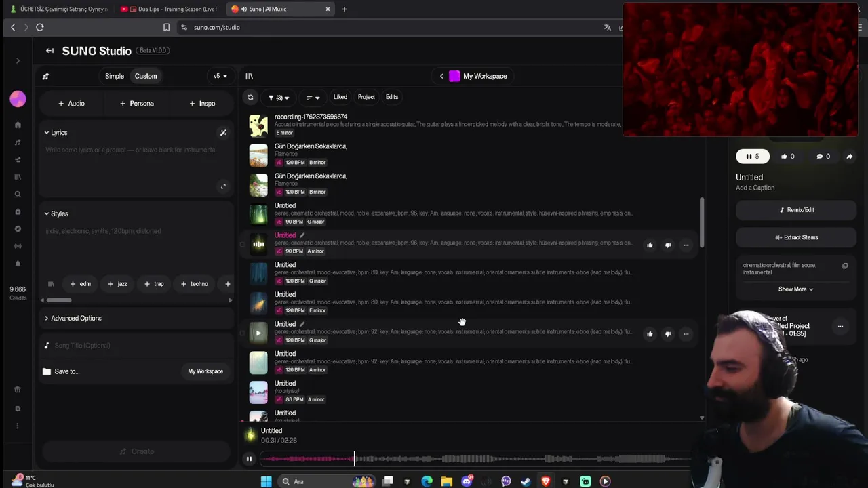This screenshot has width=868, height=488.
Task: Open a new browser tab
Action: pos(344,9)
